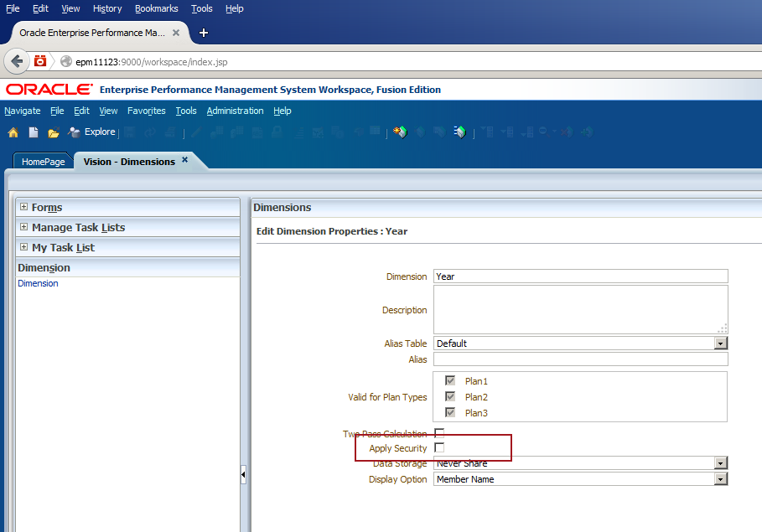This screenshot has height=532, width=762.
Task: Open the Data Storage dropdown
Action: tap(721, 463)
